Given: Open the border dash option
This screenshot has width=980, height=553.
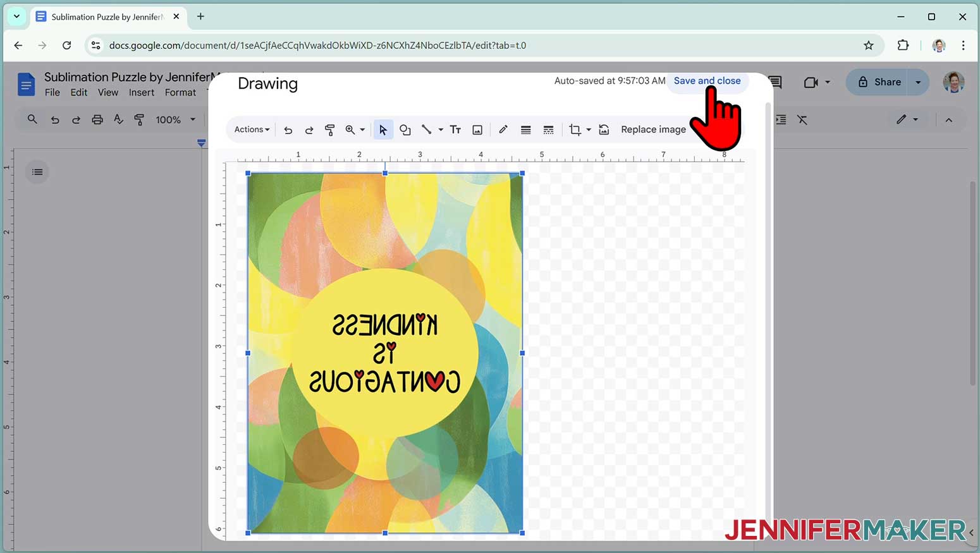Looking at the screenshot, I should pos(548,130).
